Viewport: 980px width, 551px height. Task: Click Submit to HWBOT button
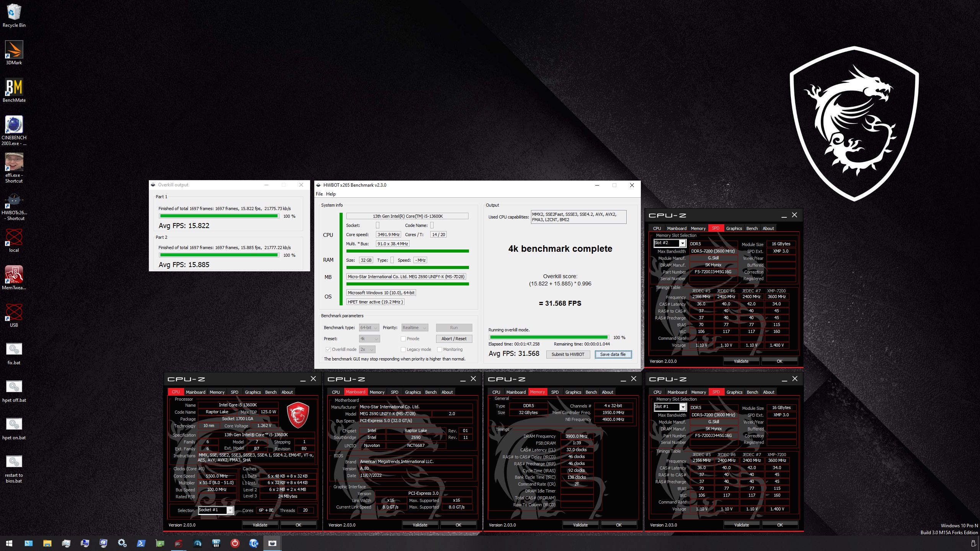point(568,354)
